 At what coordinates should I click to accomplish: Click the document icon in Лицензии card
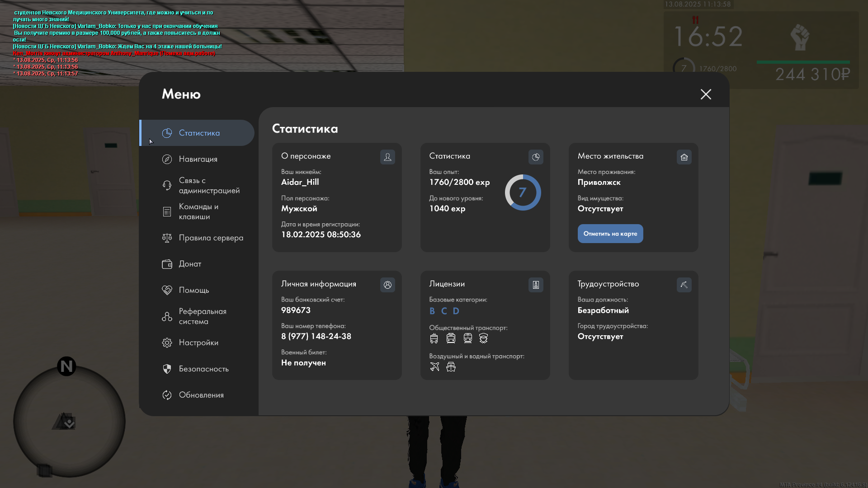pyautogui.click(x=536, y=285)
